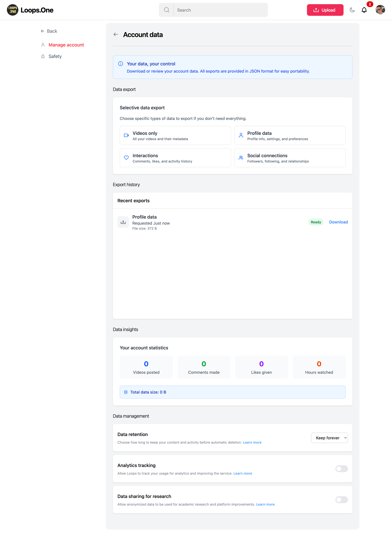Click Download link for Profile data export
This screenshot has width=392, height=541.
[338, 222]
